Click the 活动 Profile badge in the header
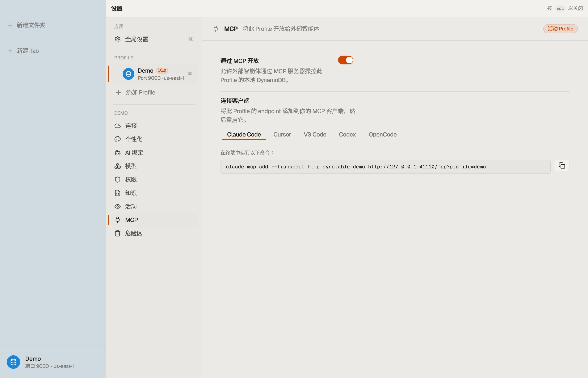This screenshot has width=588, height=378. click(560, 29)
